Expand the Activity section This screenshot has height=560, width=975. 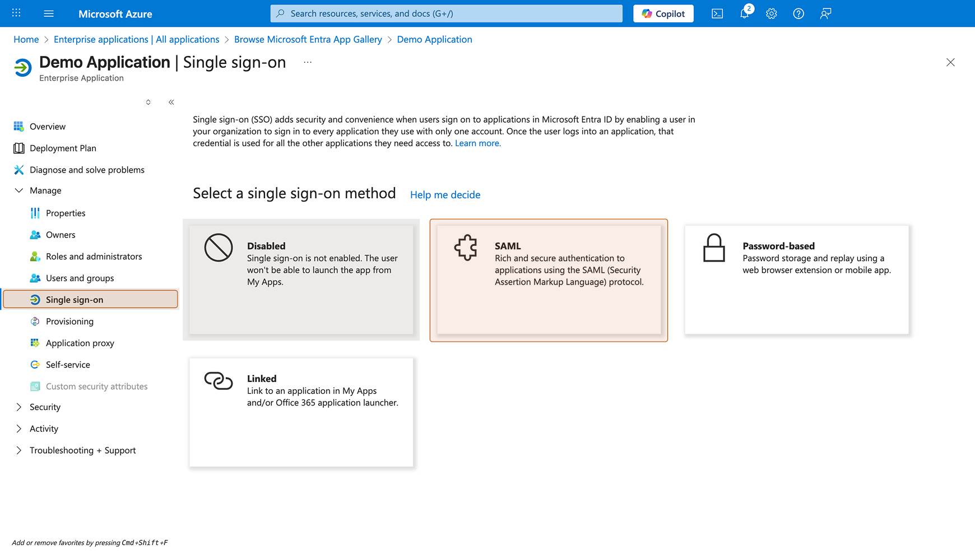coord(19,428)
